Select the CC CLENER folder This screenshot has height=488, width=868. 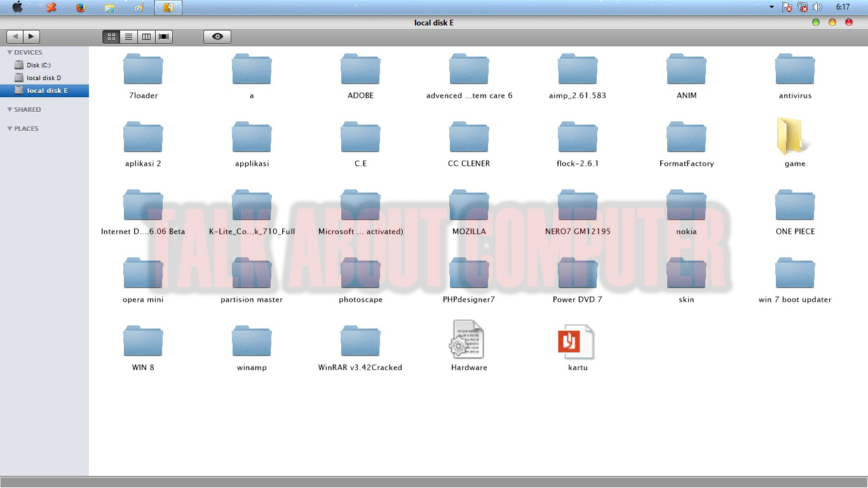click(x=469, y=144)
